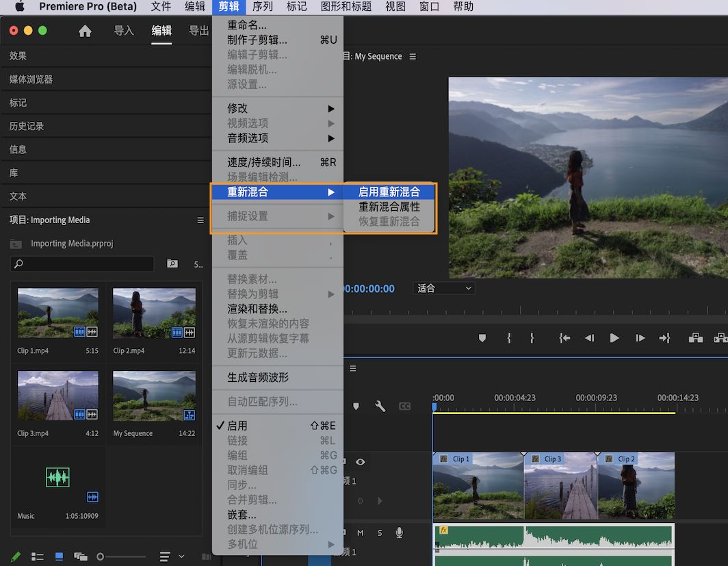Open the sort options chevron in the project panel
Viewport: 728px width, 566px height.
[181, 556]
